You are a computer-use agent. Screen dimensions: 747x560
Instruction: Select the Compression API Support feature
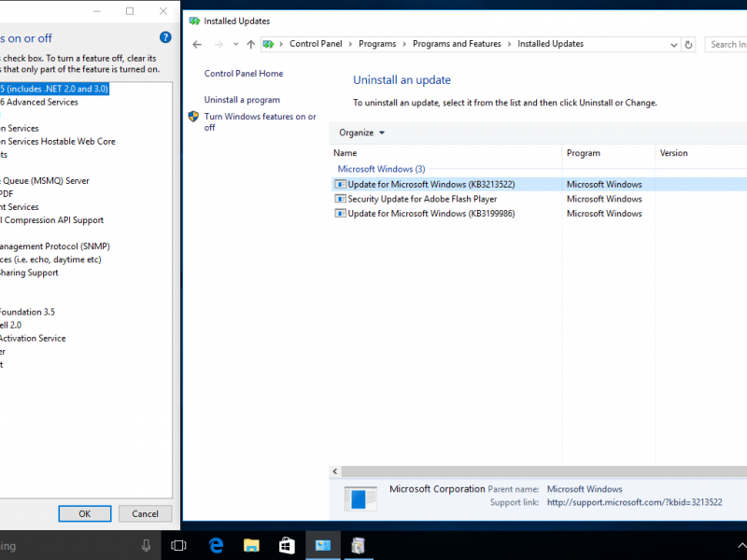52,220
